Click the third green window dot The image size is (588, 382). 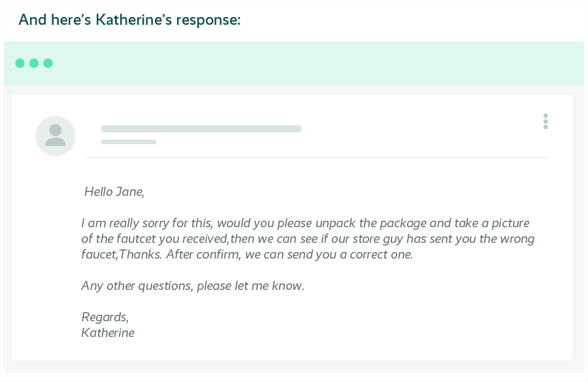pos(48,63)
